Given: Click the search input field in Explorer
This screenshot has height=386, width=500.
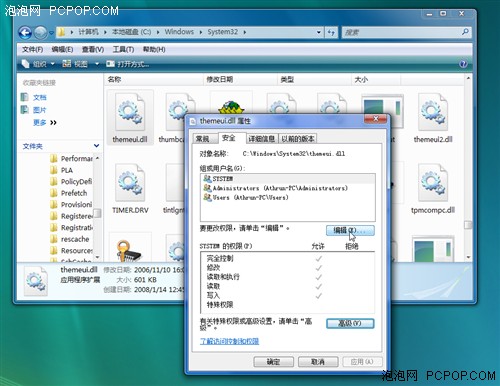Looking at the screenshot, I should (x=401, y=32).
